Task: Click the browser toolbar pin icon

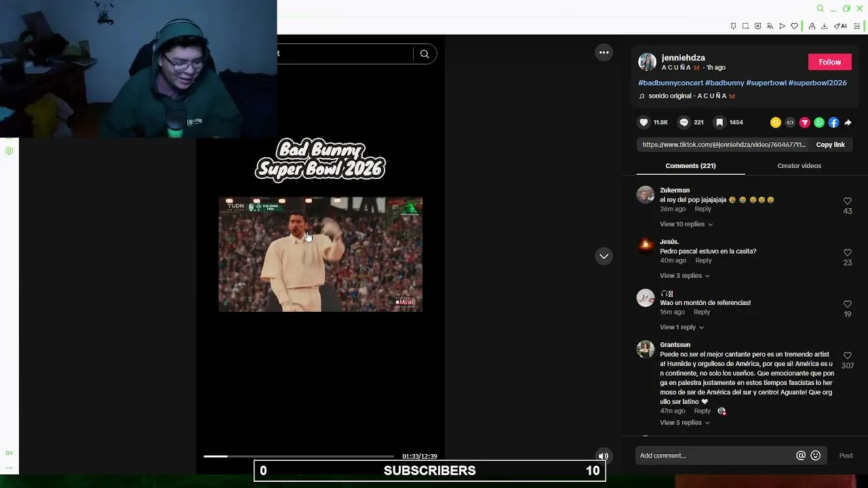Action: click(733, 26)
